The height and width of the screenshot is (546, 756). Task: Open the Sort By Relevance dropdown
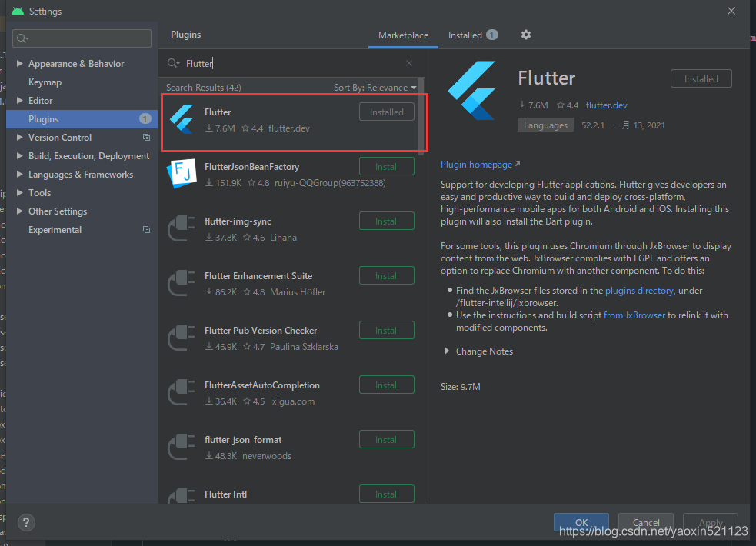[x=375, y=87]
